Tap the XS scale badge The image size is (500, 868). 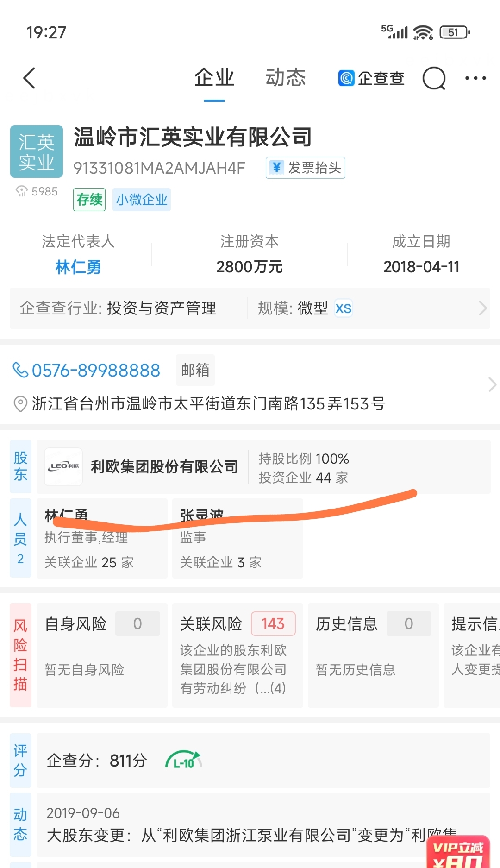coord(343,308)
